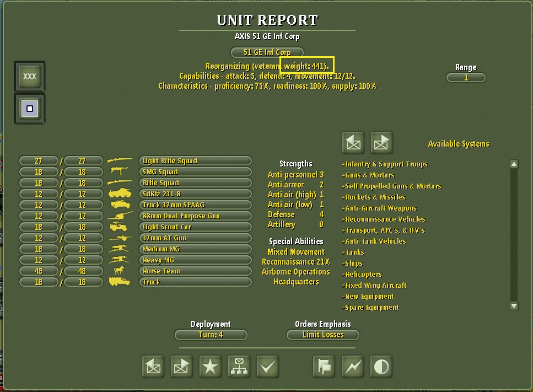Screen dimensions: 533x392
Task: Expand Fixed Wing Aircraft systems
Action: click(x=374, y=286)
